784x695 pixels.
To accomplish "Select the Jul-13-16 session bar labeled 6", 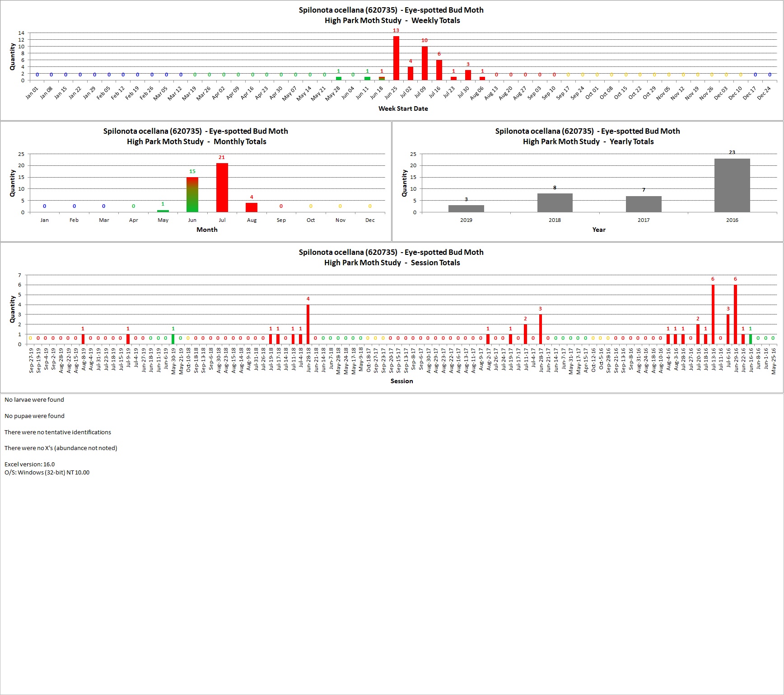I will pyautogui.click(x=713, y=315).
